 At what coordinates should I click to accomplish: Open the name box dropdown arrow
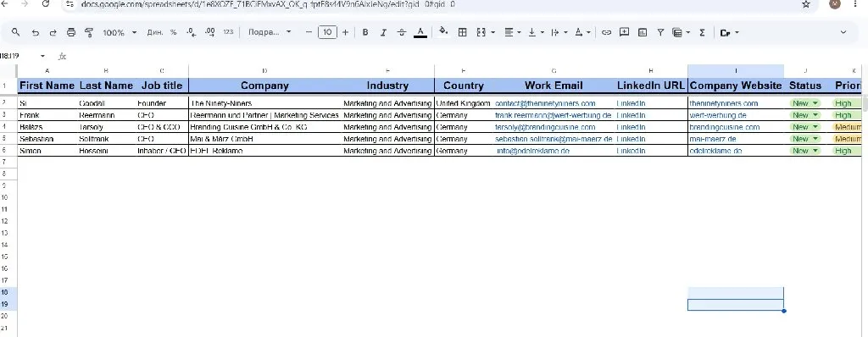[42, 56]
